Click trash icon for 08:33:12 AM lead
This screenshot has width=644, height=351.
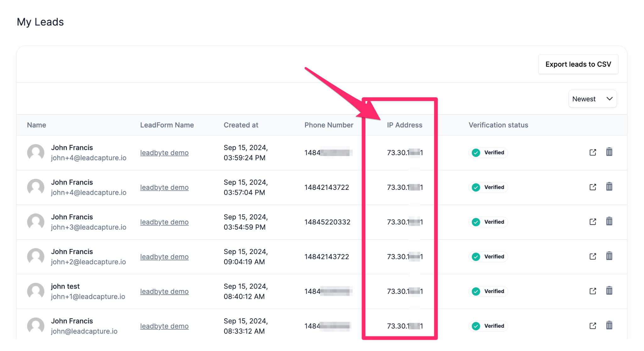coord(609,326)
